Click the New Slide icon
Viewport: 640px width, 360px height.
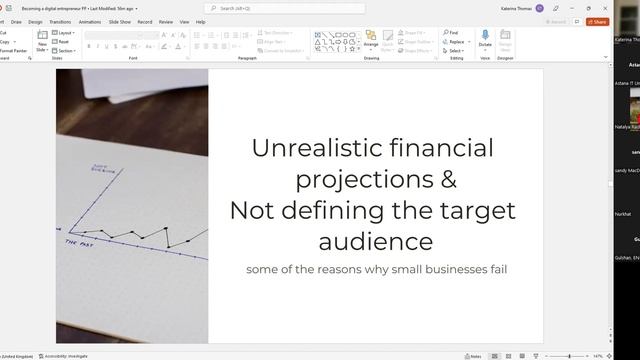pyautogui.click(x=42, y=36)
